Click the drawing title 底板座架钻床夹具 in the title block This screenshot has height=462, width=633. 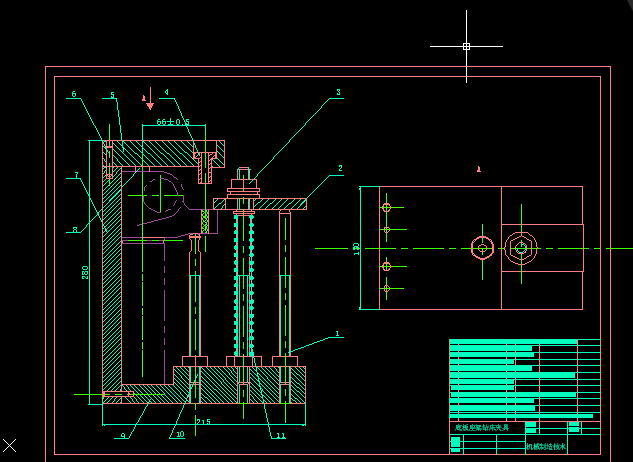(481, 427)
